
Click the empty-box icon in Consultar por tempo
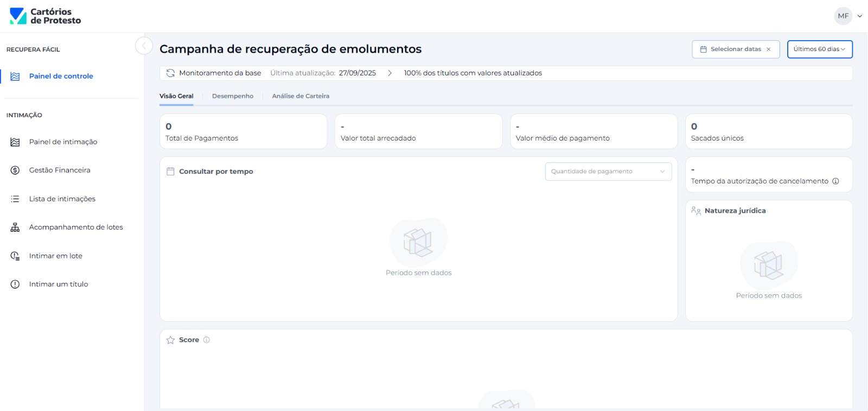[418, 242]
